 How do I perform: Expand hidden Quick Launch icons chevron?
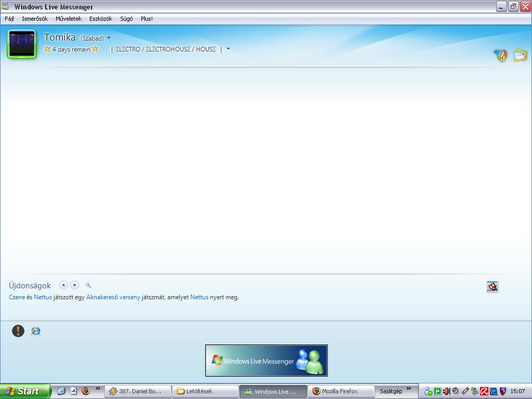[98, 389]
